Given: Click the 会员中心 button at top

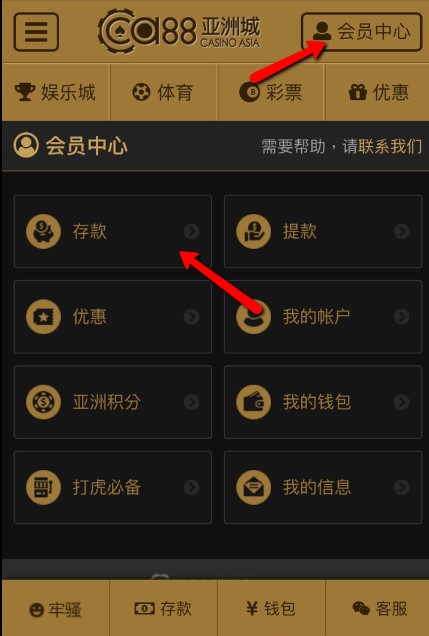Looking at the screenshot, I should tap(362, 32).
